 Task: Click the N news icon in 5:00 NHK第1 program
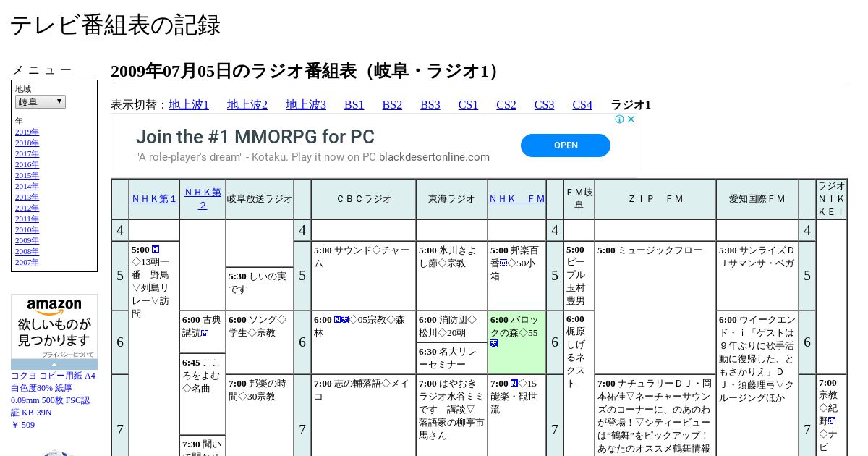(x=156, y=250)
